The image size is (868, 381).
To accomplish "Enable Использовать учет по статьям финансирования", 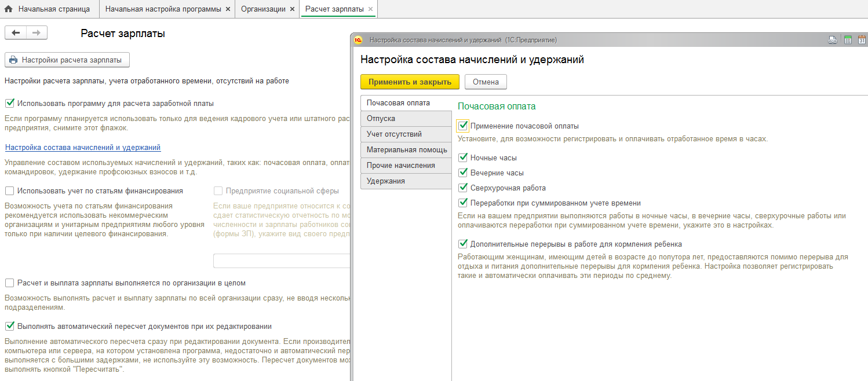I will pos(9,190).
